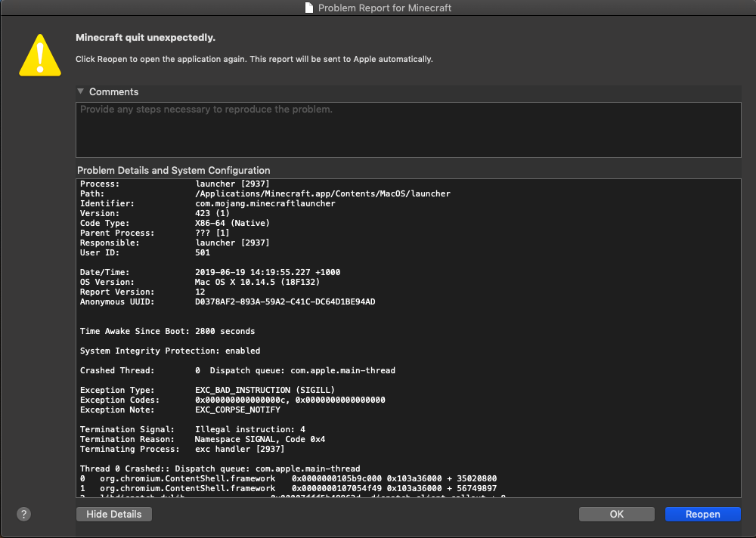Click the identifier "com.mojang.minecraftlauncher"

point(265,203)
